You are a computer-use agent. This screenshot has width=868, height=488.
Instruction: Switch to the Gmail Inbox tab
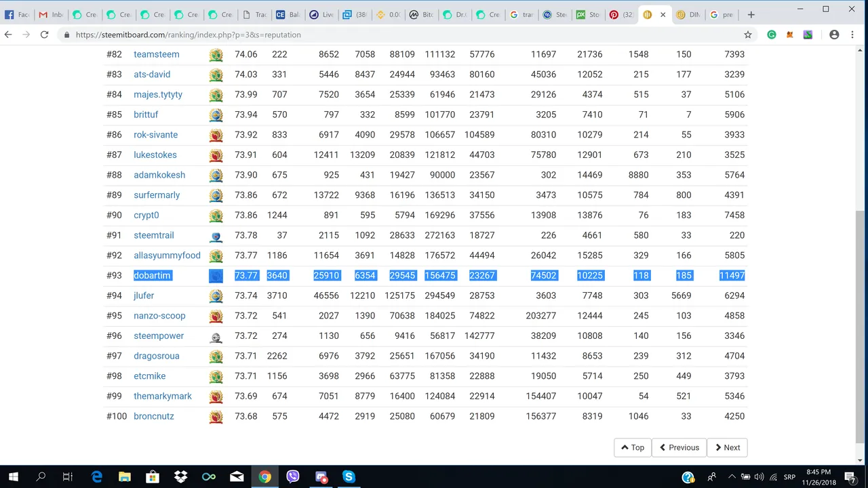(x=52, y=14)
